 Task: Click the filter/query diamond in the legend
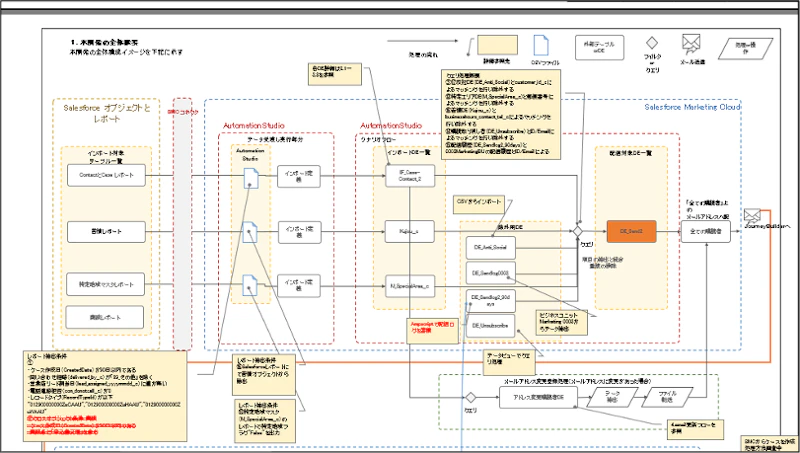click(x=652, y=43)
